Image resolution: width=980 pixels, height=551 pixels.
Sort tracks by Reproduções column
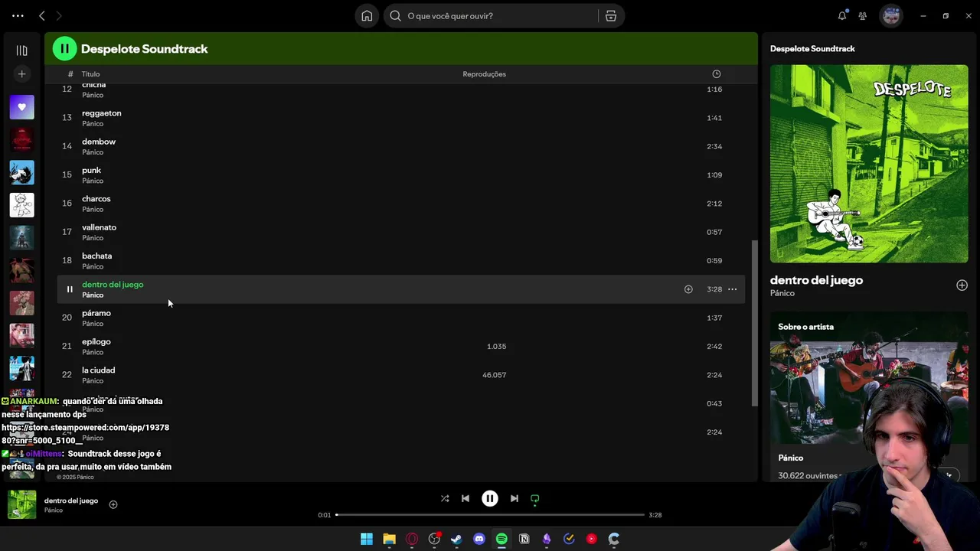tap(484, 74)
